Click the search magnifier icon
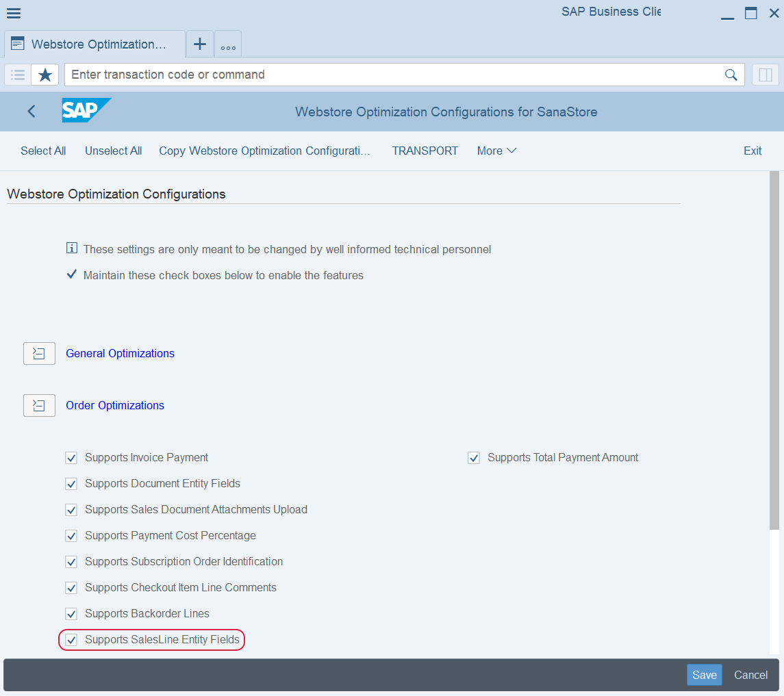 coord(731,75)
